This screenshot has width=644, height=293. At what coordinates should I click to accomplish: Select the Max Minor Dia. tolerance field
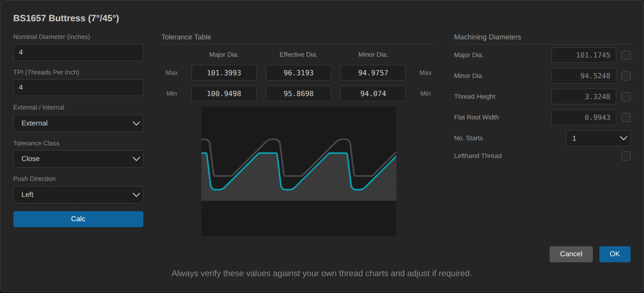(373, 73)
